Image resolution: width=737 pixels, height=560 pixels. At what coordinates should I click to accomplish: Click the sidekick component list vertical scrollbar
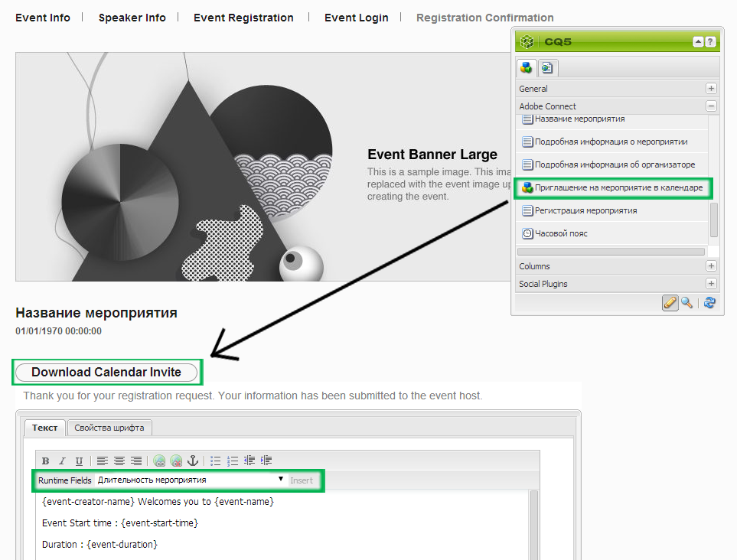pos(713,220)
